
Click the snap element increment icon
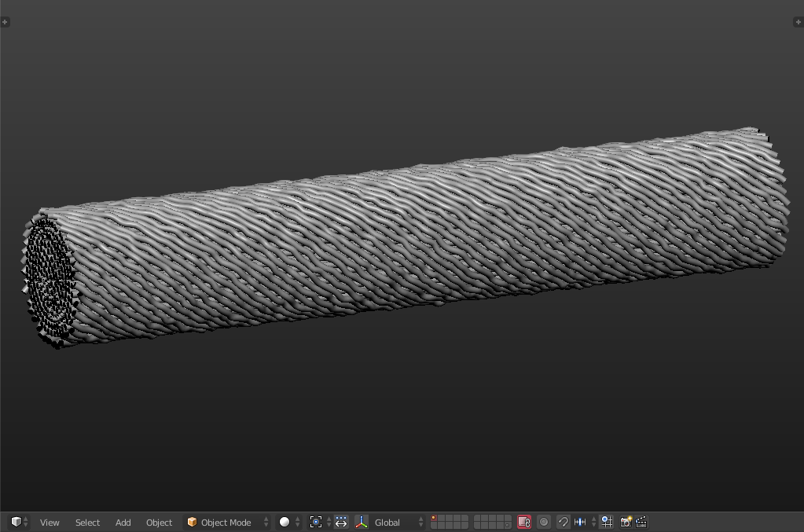580,522
